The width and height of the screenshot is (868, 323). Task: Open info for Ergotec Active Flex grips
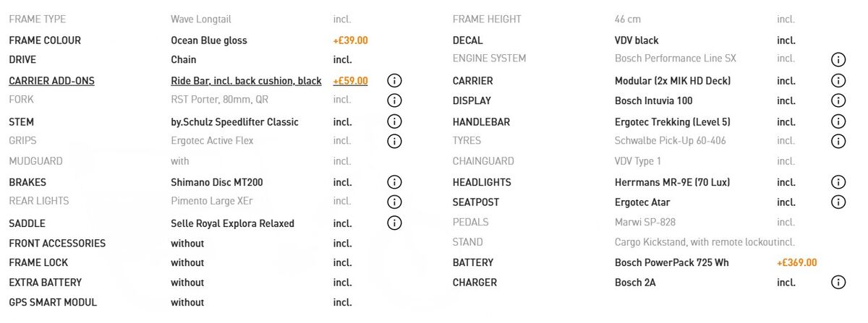pyautogui.click(x=394, y=141)
